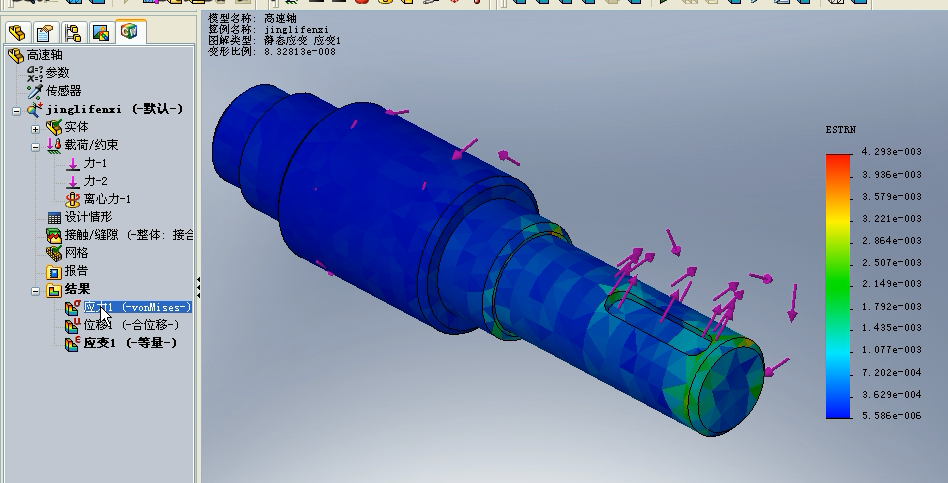The height and width of the screenshot is (483, 948).
Task: Click the 网格 mesh icon
Action: click(54, 253)
